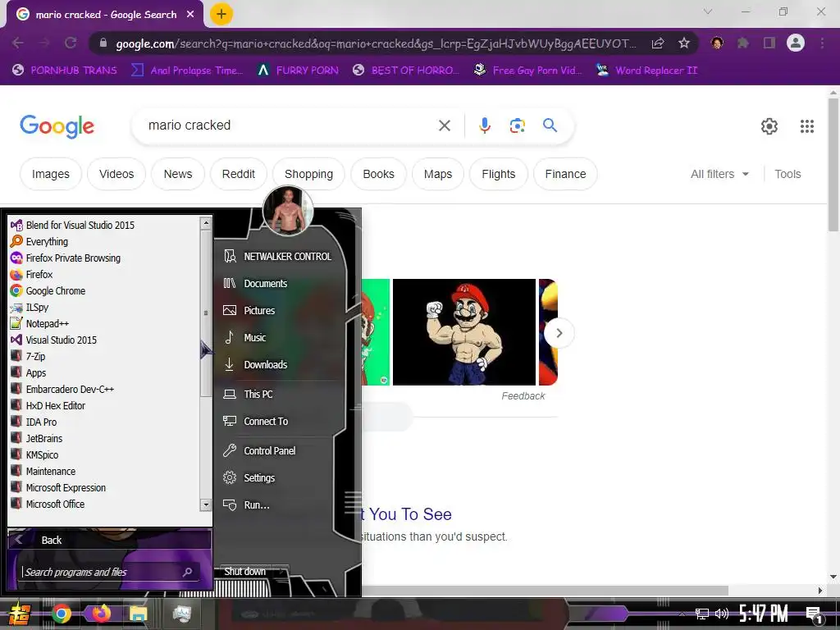Open Chrome from the taskbar
The width and height of the screenshot is (840, 630).
pos(61,614)
